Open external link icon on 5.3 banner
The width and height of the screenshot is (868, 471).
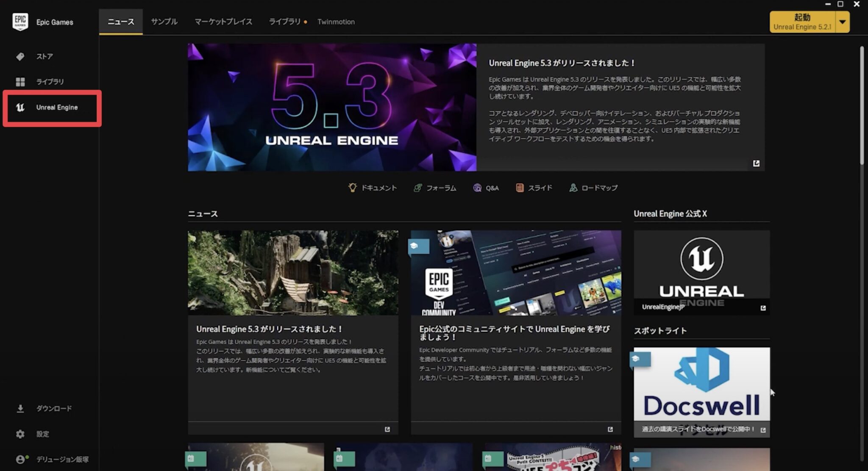point(756,163)
